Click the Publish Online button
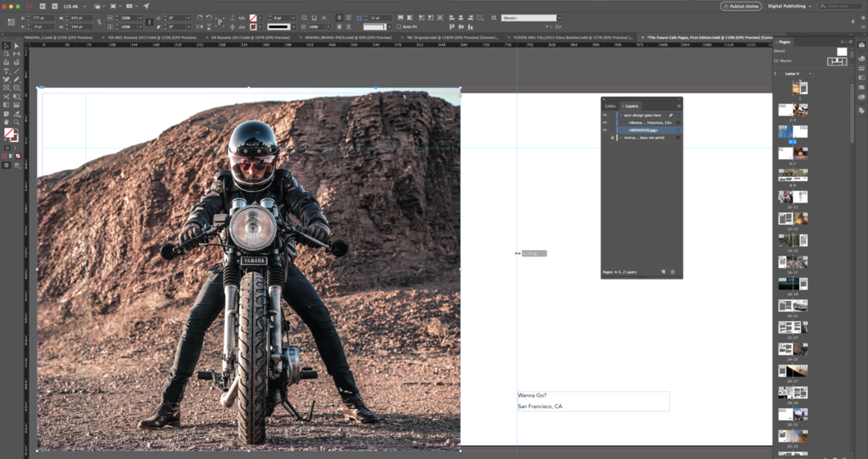This screenshot has height=459, width=868. coord(740,6)
